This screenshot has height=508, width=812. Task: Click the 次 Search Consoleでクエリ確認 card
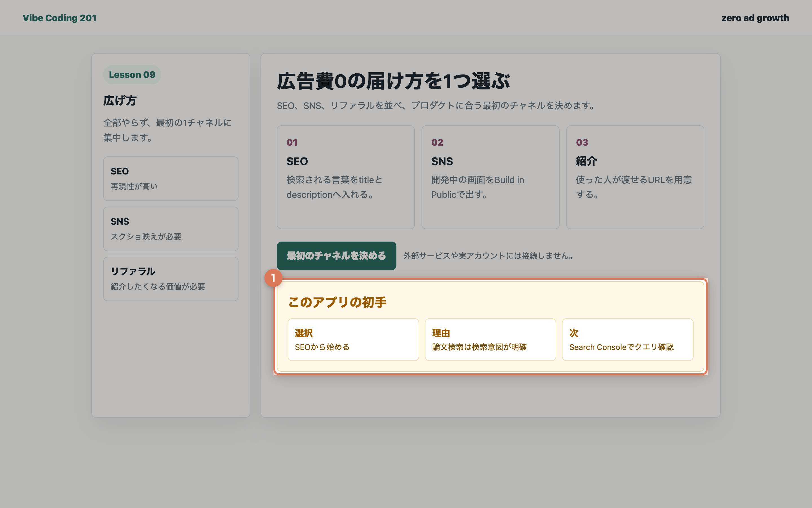(x=627, y=340)
